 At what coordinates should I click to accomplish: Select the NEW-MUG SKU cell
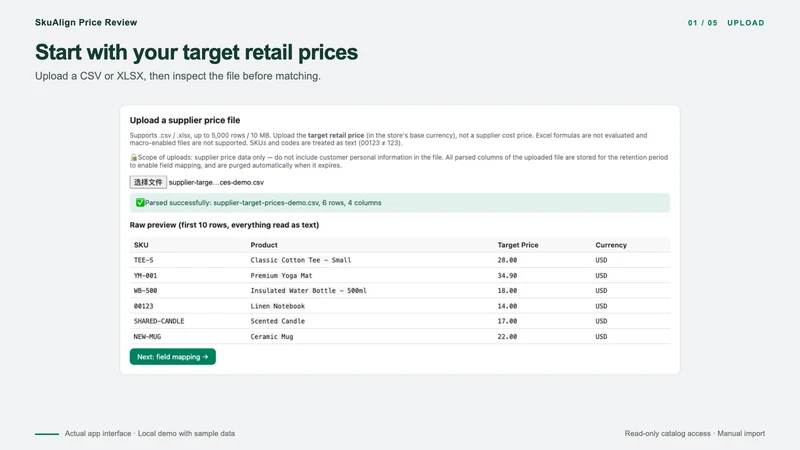(x=147, y=337)
